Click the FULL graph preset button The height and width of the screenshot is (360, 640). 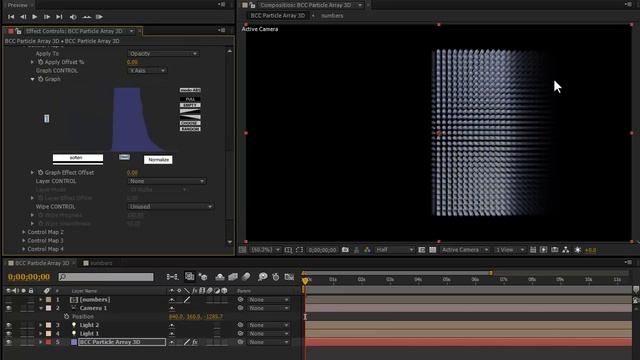pyautogui.click(x=190, y=99)
